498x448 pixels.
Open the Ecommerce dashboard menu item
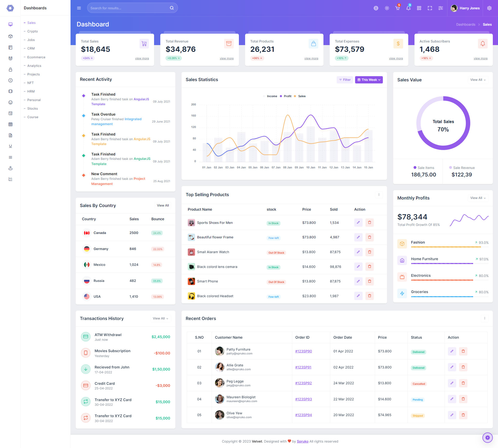36,57
